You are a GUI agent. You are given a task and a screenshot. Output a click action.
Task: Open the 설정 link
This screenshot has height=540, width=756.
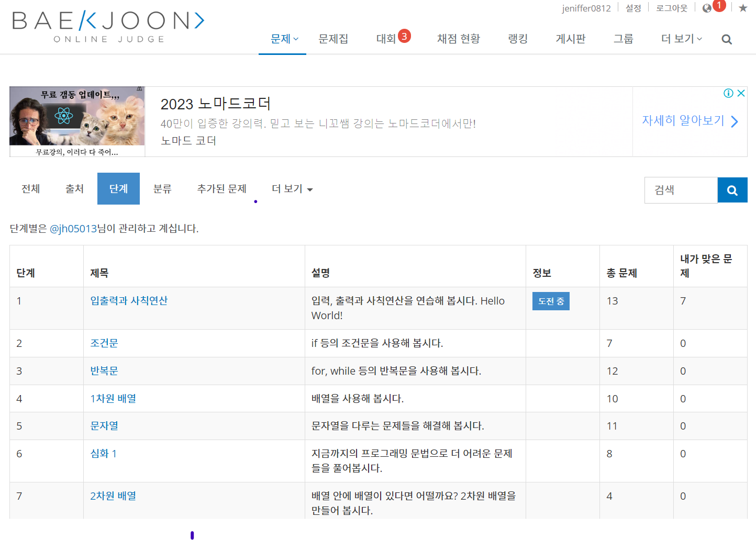click(x=633, y=8)
